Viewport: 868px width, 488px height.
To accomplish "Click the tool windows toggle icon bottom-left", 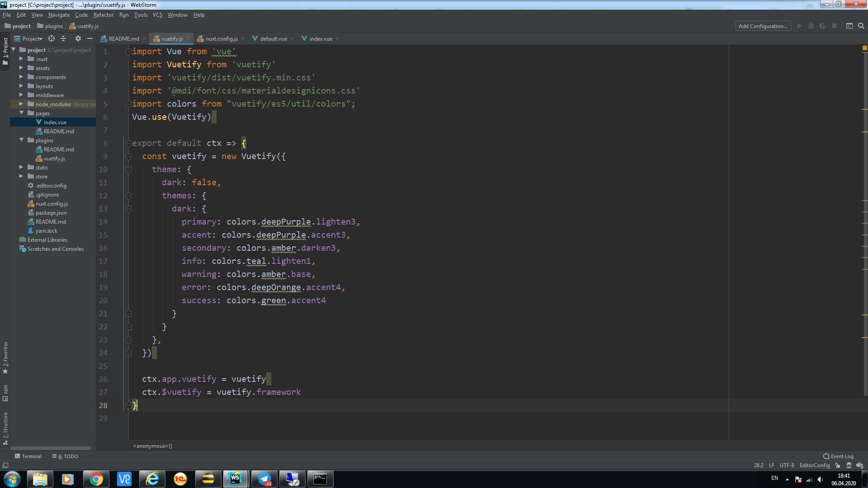I will tap(5, 465).
